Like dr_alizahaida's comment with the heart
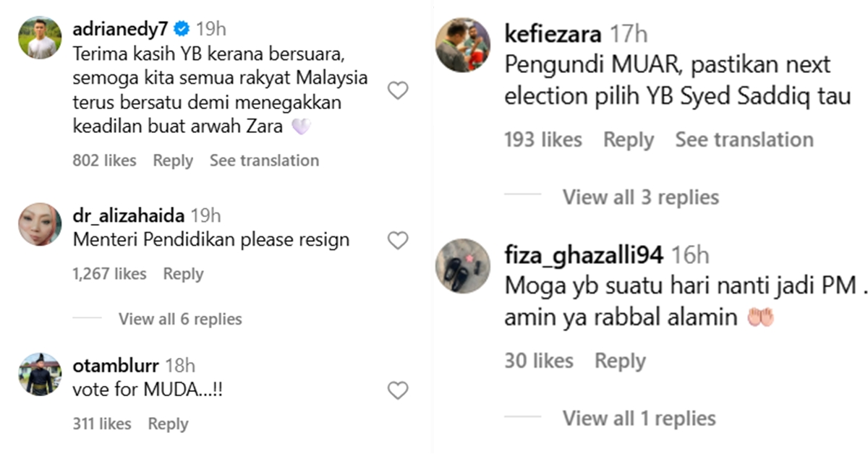This screenshot has width=868, height=454. pyautogui.click(x=398, y=241)
